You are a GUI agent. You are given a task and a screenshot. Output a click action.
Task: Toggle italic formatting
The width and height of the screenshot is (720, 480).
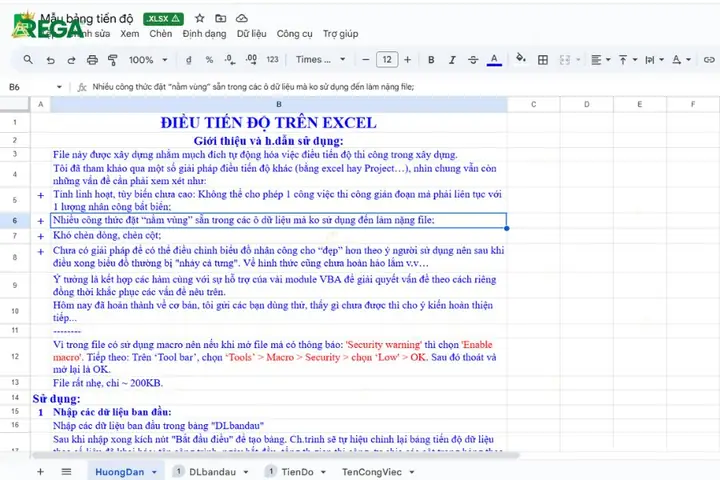pos(452,60)
